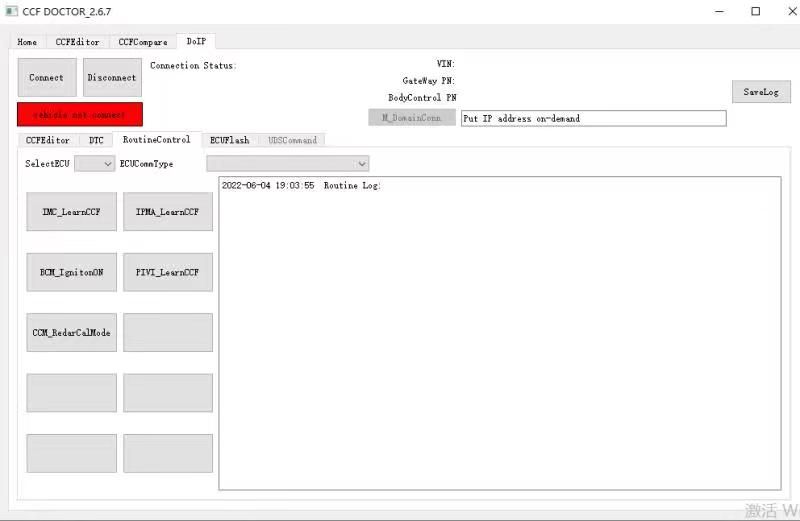Minimize the CCF DOCTOR window
This screenshot has width=800, height=521.
(719, 11)
